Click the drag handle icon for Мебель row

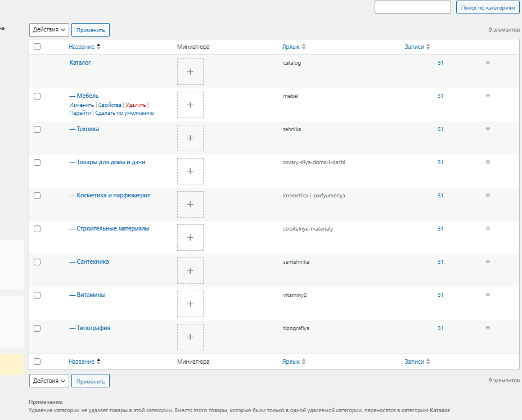[488, 96]
